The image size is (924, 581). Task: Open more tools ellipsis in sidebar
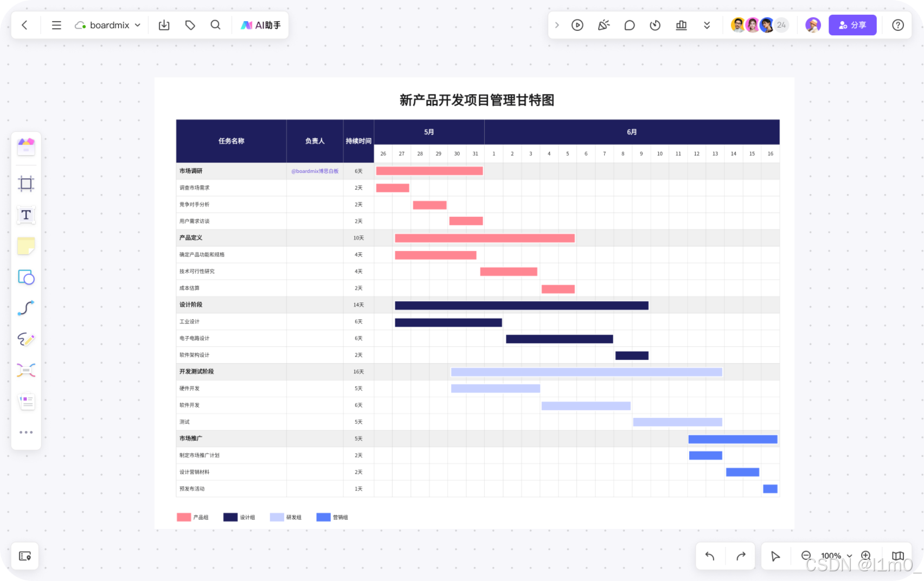tap(26, 432)
